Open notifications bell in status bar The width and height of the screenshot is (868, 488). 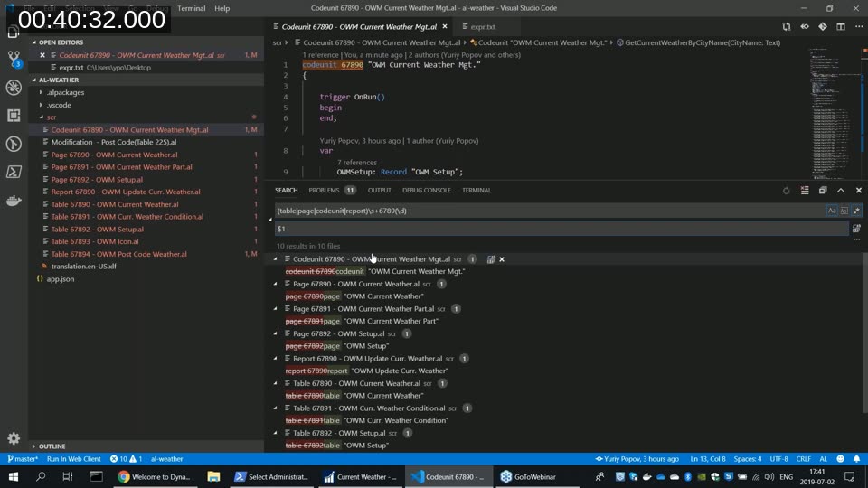(x=856, y=459)
